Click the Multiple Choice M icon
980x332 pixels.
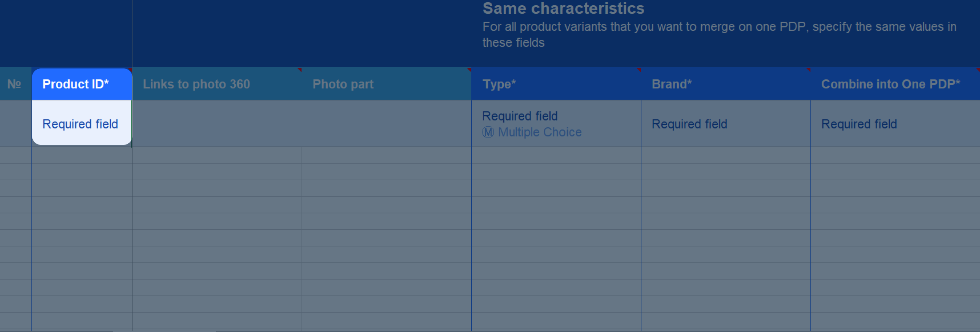[x=488, y=132]
